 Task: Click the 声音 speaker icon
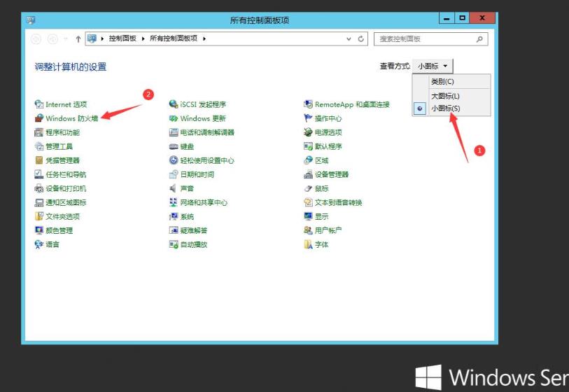click(x=174, y=188)
